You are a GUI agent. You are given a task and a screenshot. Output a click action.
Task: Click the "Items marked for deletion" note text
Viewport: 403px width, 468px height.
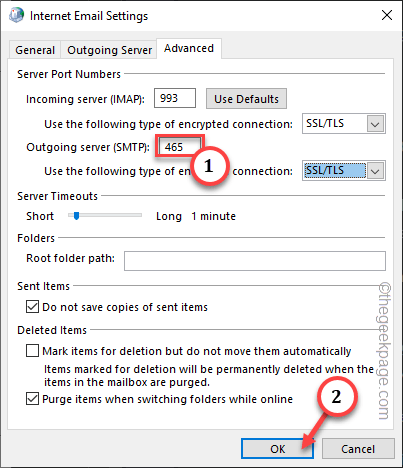tap(209, 375)
